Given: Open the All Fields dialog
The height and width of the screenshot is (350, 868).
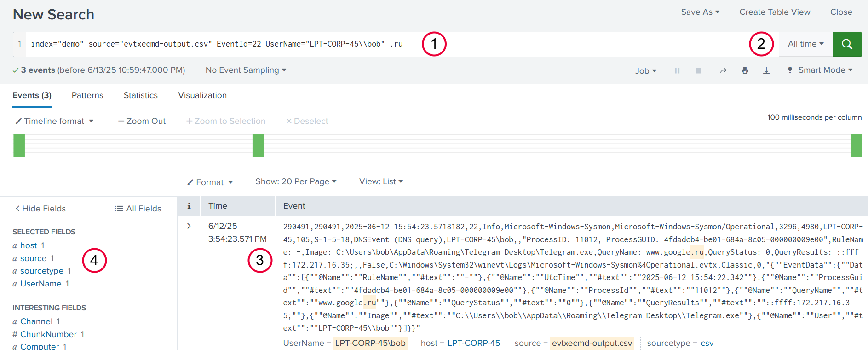Looking at the screenshot, I should [138, 209].
